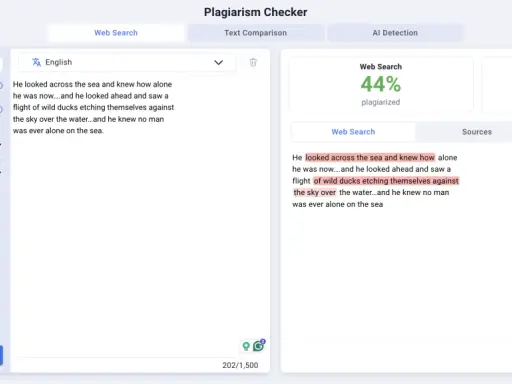512x384 pixels.
Task: Click the 202/1,500 character counter
Action: coord(240,365)
